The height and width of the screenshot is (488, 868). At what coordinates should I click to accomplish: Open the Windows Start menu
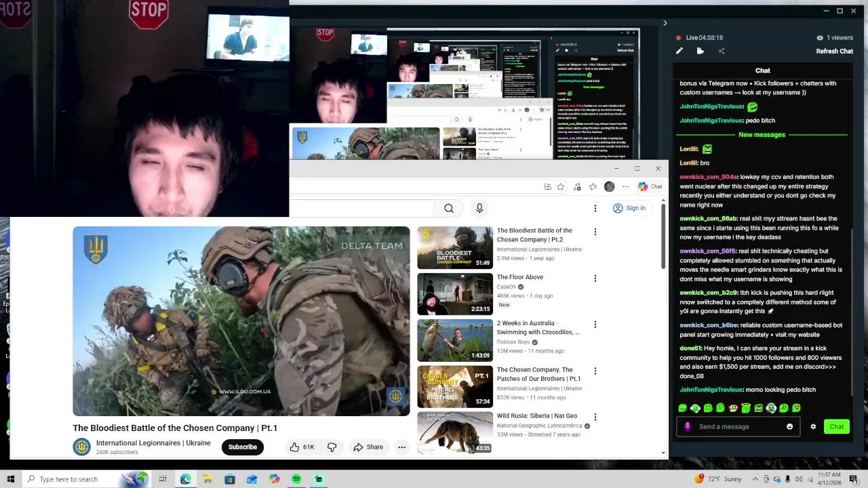click(11, 479)
